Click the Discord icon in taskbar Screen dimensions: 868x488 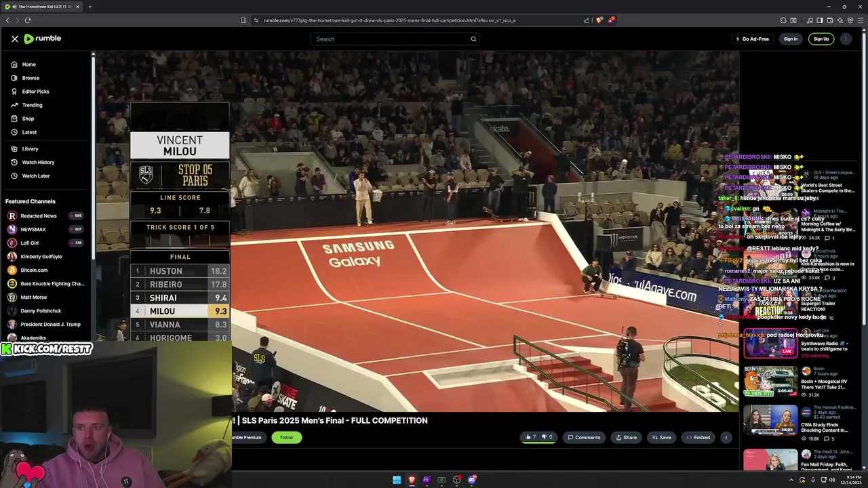pos(472,480)
